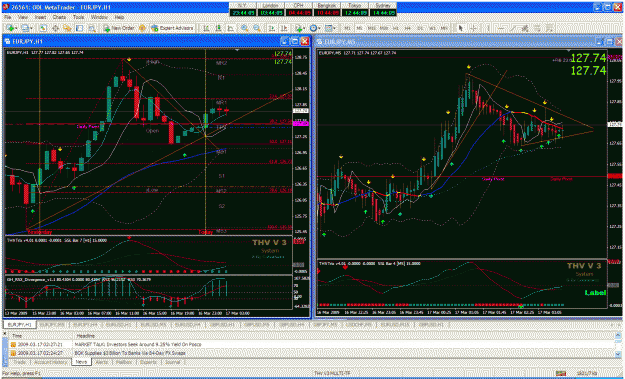Toggle the Expert Advisors button
Screen dimensions: 625x379
(172, 28)
